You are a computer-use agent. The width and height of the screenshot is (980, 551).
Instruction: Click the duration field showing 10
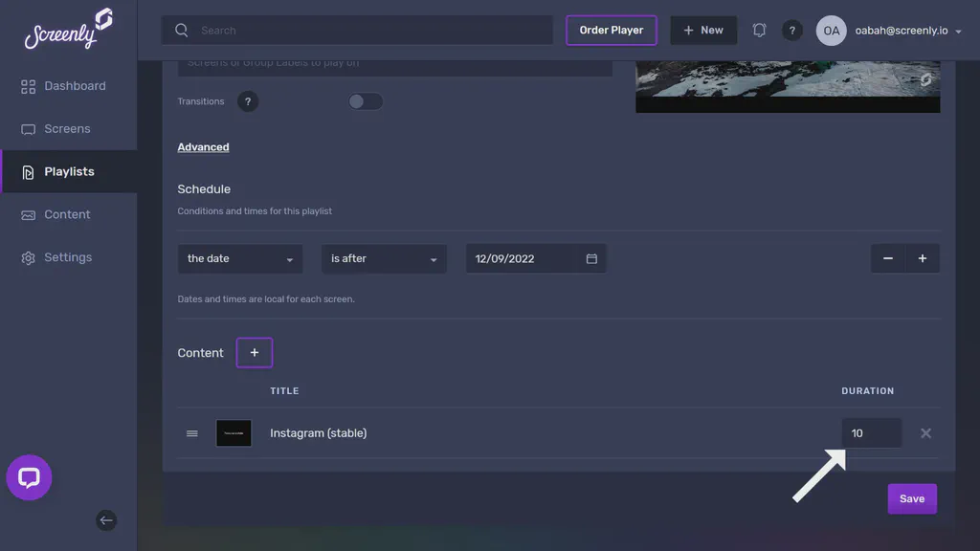(x=871, y=432)
